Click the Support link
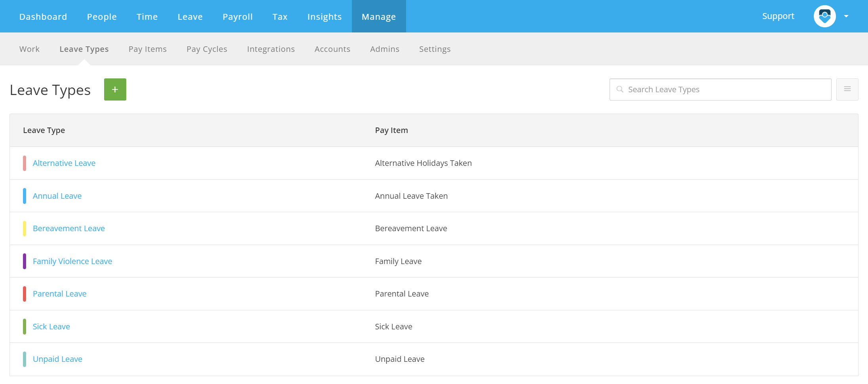Screen dimensions: 868x384 [778, 16]
